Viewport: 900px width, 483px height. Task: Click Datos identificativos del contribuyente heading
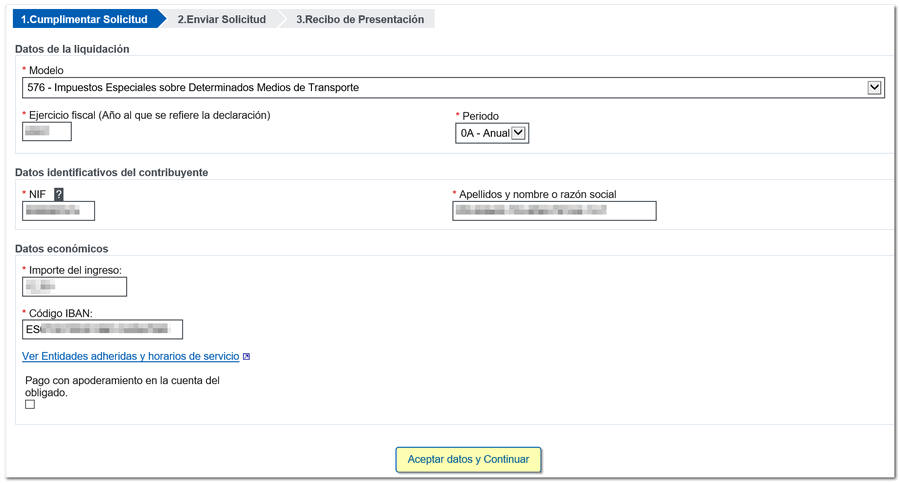point(111,172)
